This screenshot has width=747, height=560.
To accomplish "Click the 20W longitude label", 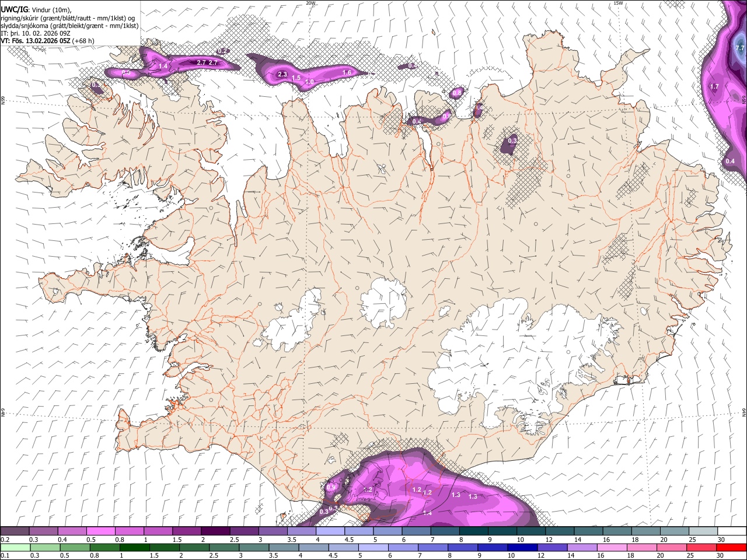I will tap(310, 3).
